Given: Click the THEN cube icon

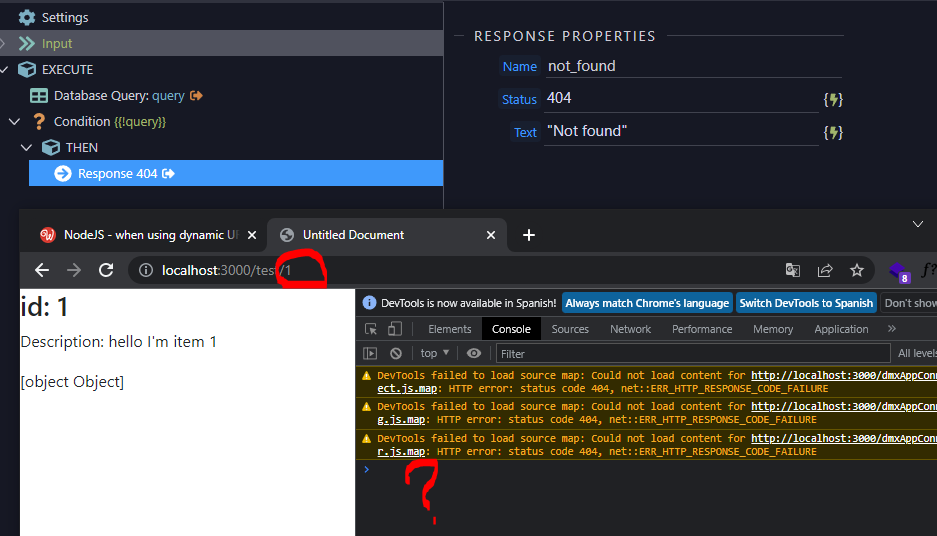Looking at the screenshot, I should click(x=51, y=147).
